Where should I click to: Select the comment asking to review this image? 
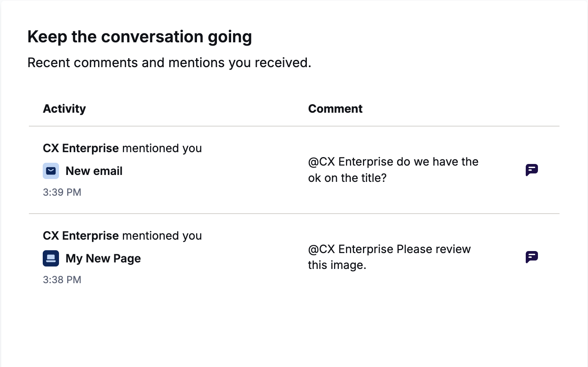point(389,257)
